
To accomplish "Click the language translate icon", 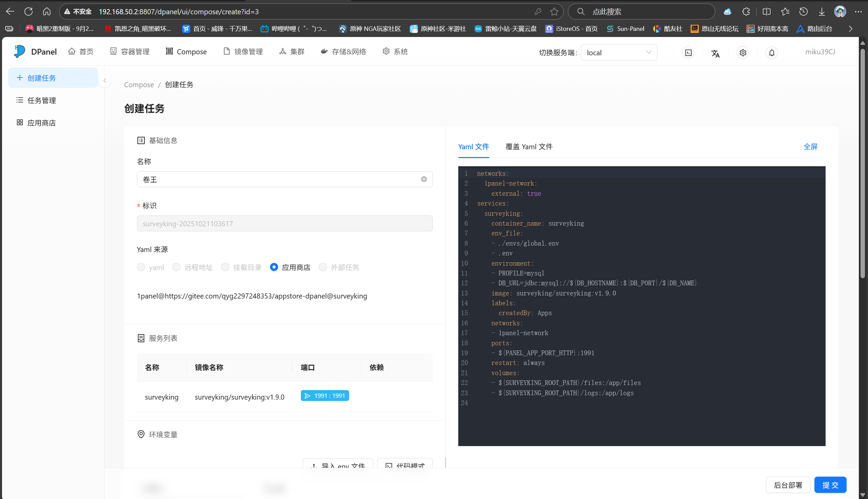I will tap(715, 53).
